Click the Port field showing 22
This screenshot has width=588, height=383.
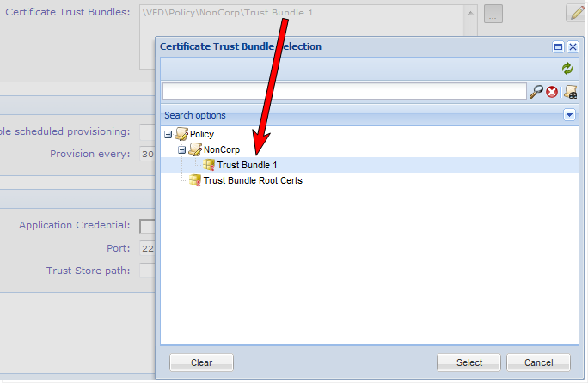tap(147, 248)
